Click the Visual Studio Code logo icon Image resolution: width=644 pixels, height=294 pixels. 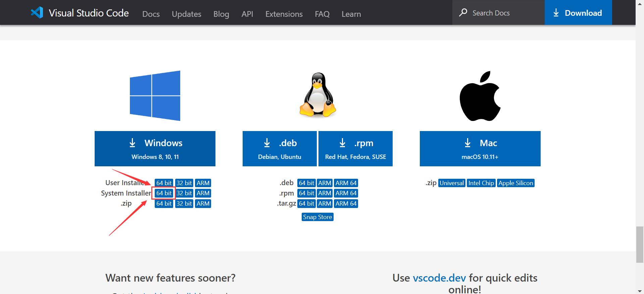pyautogui.click(x=37, y=13)
